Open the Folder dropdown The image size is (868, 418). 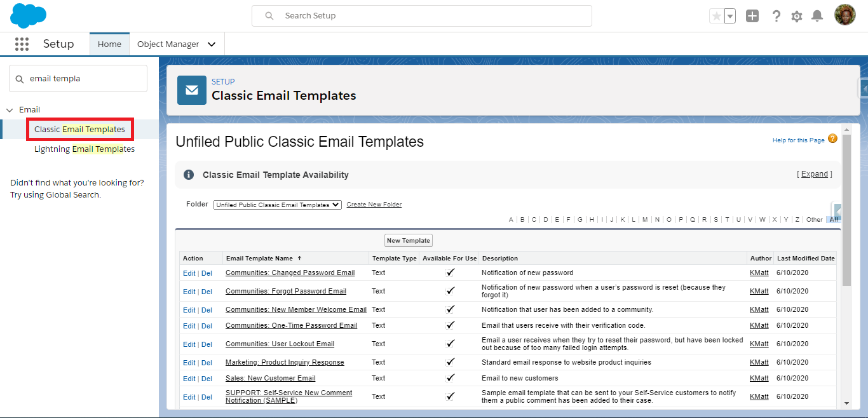pyautogui.click(x=278, y=205)
